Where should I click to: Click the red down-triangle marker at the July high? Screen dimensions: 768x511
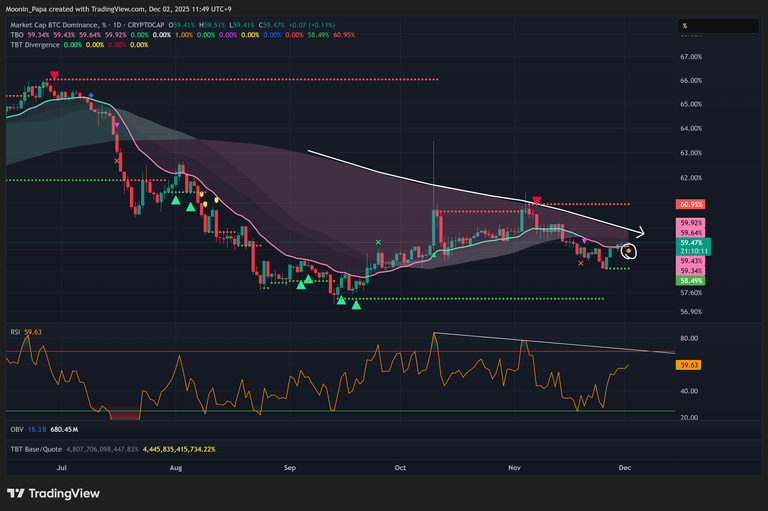(54, 75)
